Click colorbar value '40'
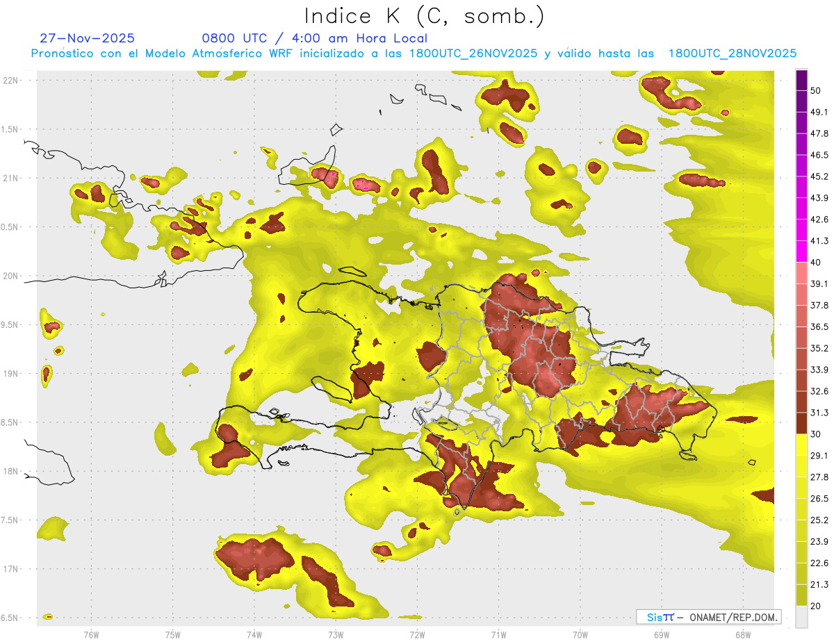The width and height of the screenshot is (834, 644). [x=816, y=263]
